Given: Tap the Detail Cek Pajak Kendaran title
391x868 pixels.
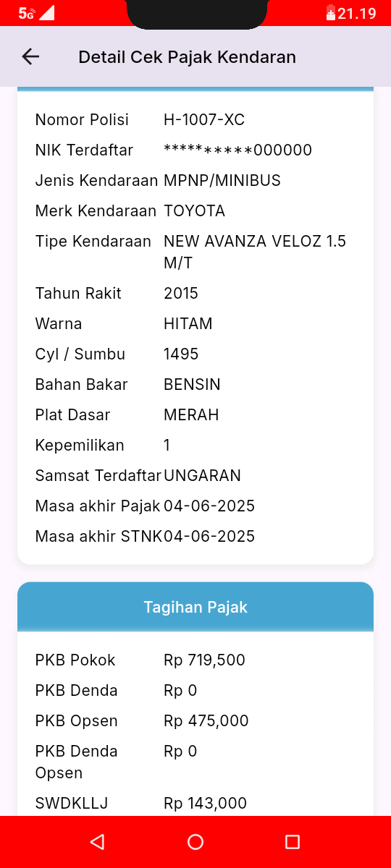Looking at the screenshot, I should pos(187,56).
